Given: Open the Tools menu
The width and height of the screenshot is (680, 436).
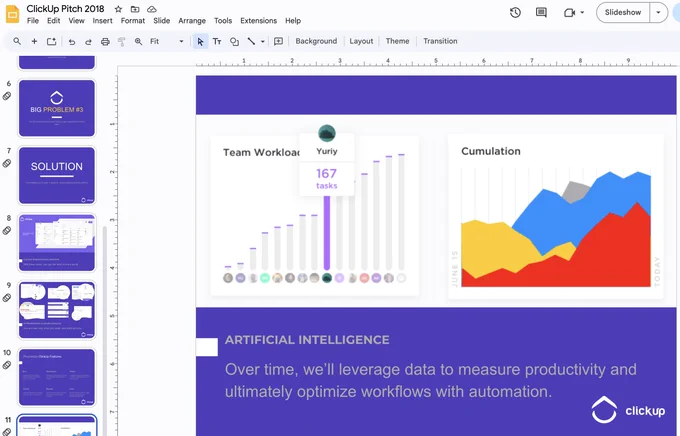Looking at the screenshot, I should coord(223,21).
